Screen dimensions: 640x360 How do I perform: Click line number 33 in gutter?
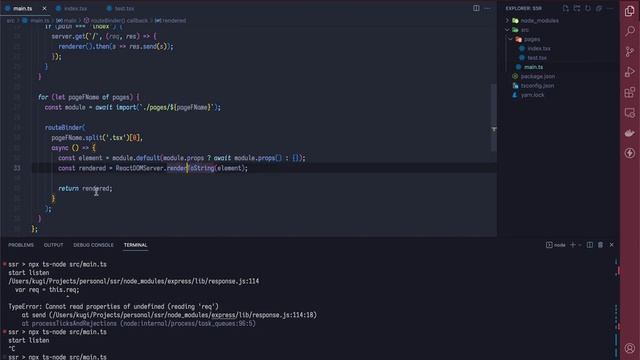tap(17, 168)
